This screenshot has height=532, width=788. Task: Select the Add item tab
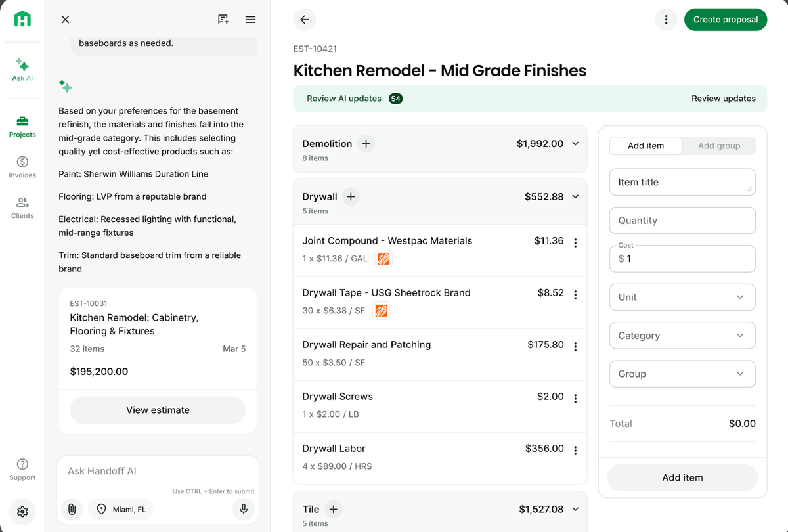pyautogui.click(x=646, y=146)
